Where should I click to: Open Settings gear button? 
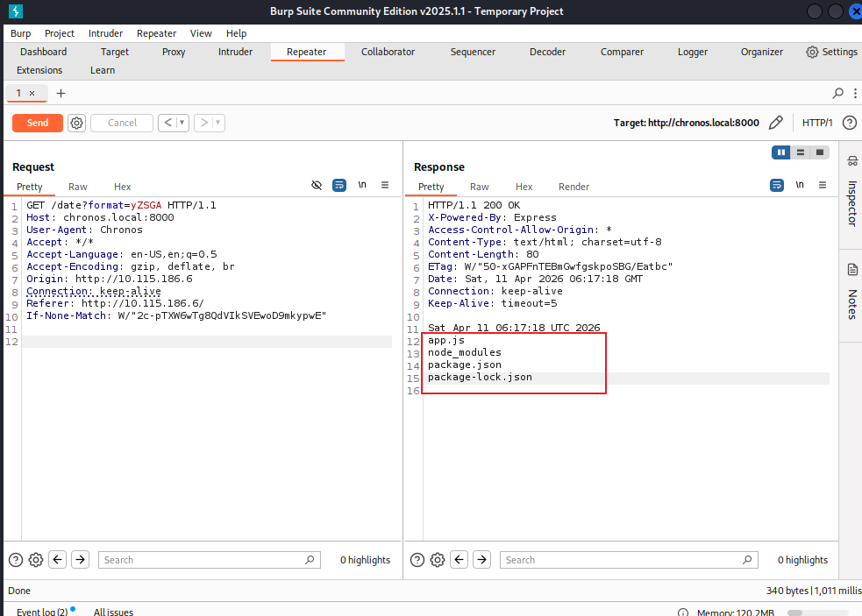[x=832, y=52]
